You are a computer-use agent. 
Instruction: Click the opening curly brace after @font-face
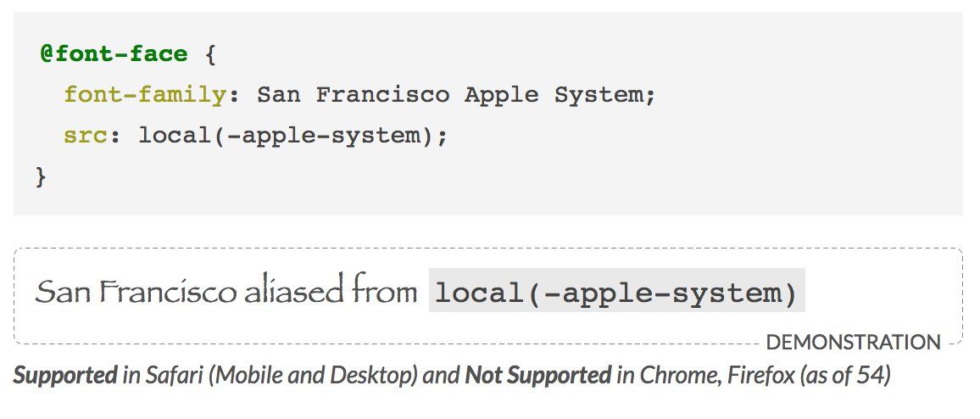point(210,54)
